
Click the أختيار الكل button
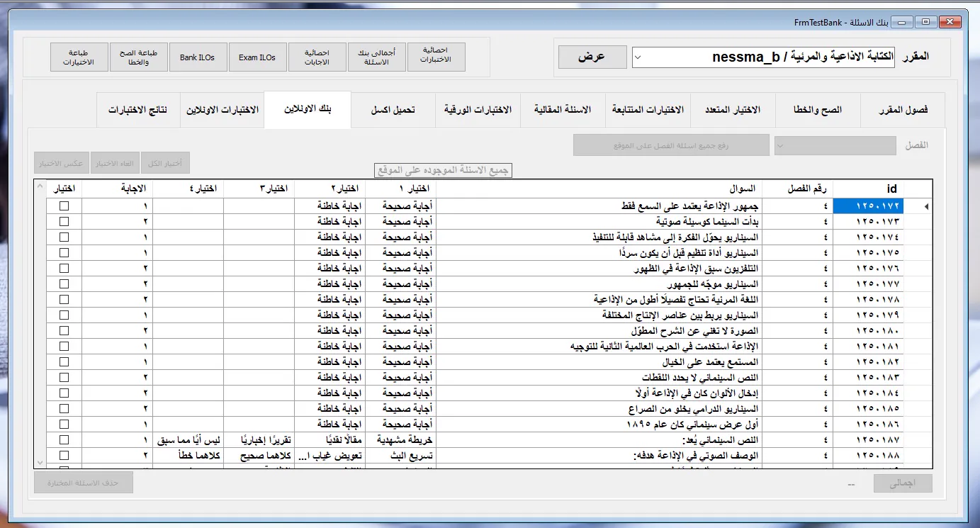(x=165, y=163)
